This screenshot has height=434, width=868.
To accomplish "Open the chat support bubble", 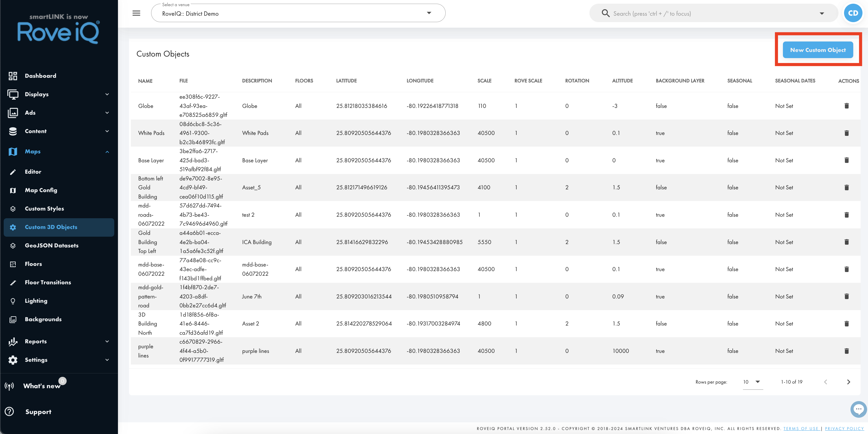I will point(858,409).
